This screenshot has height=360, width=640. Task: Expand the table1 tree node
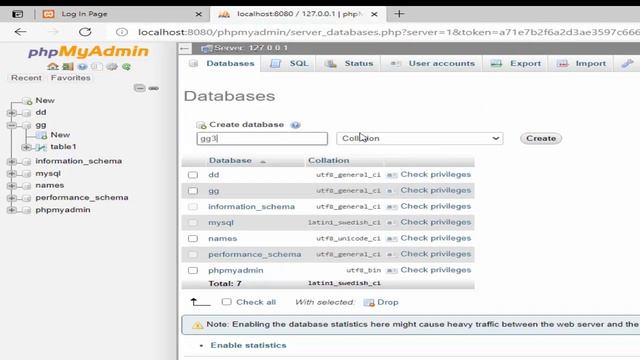click(26, 147)
